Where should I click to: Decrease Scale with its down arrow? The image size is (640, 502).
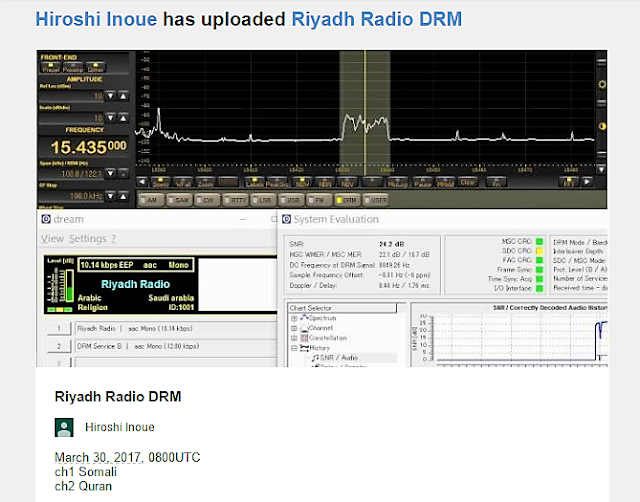(x=110, y=118)
